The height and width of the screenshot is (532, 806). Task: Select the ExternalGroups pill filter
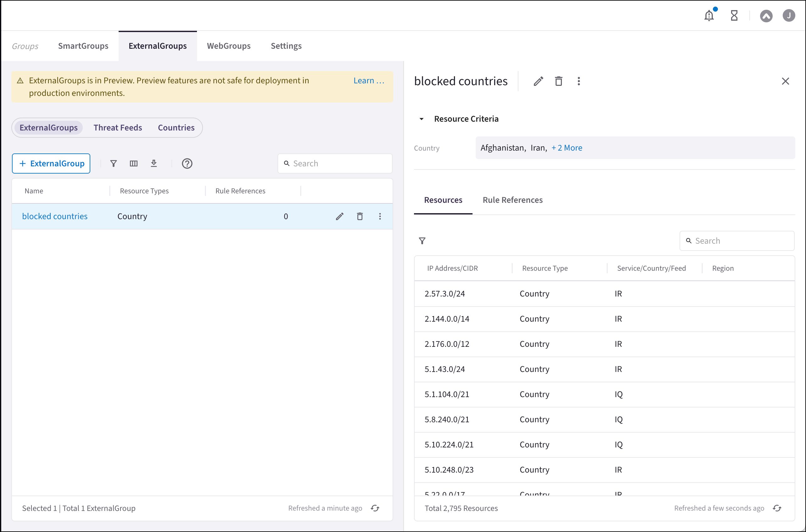(x=48, y=128)
